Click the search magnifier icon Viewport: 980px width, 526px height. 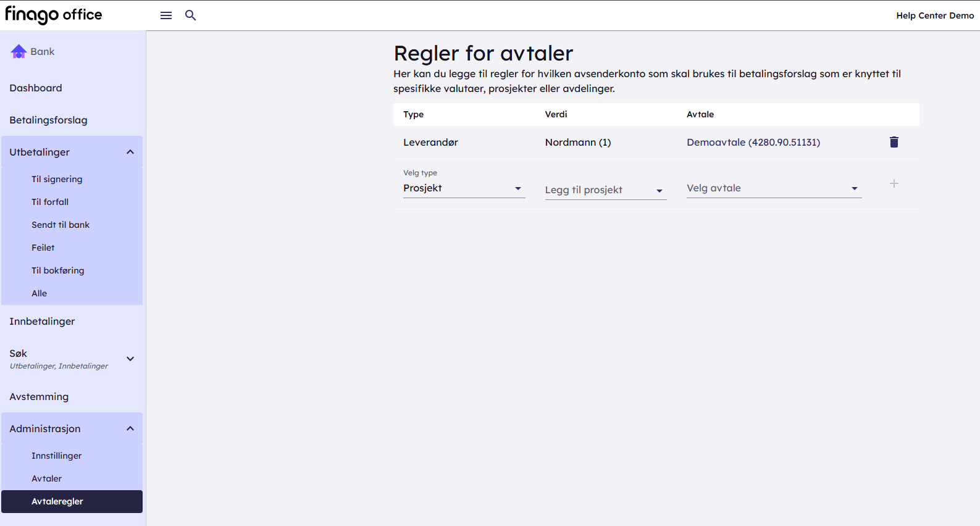point(191,15)
